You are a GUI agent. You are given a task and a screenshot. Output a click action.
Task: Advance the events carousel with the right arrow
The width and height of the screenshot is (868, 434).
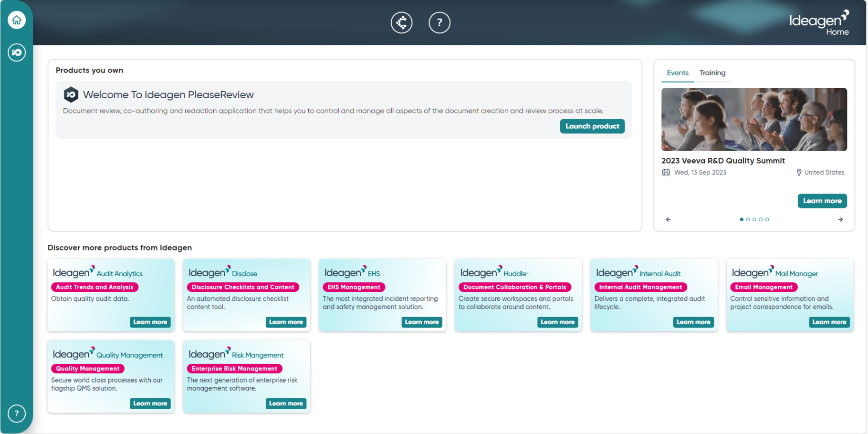tap(840, 219)
